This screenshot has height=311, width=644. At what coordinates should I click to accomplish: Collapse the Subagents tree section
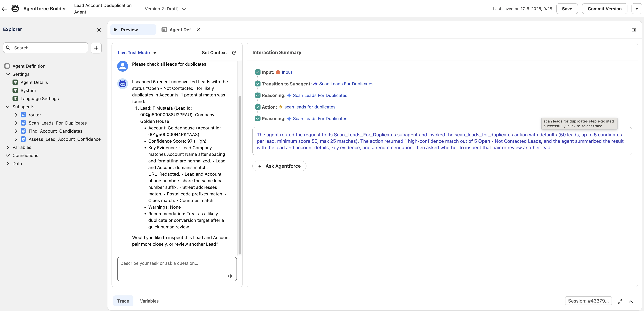[8, 107]
